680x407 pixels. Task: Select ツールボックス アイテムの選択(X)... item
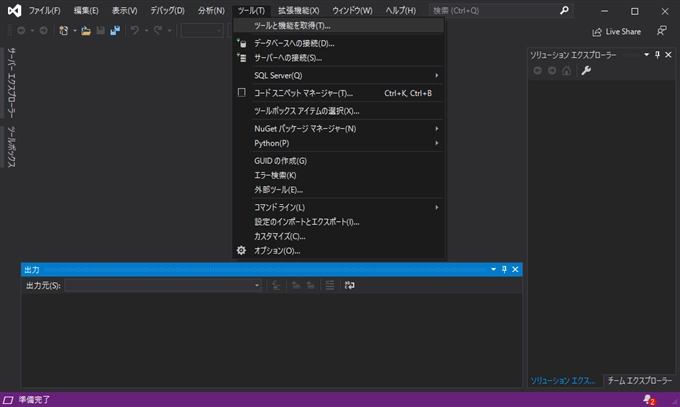(x=338, y=111)
